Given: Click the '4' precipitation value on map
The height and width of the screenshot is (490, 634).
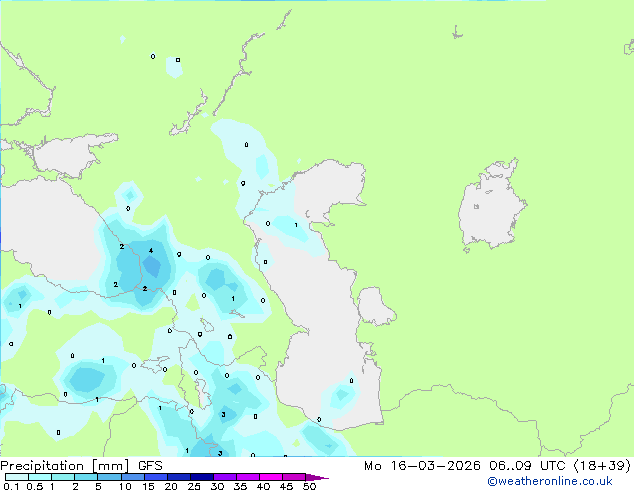Looking at the screenshot, I should pos(151,251).
